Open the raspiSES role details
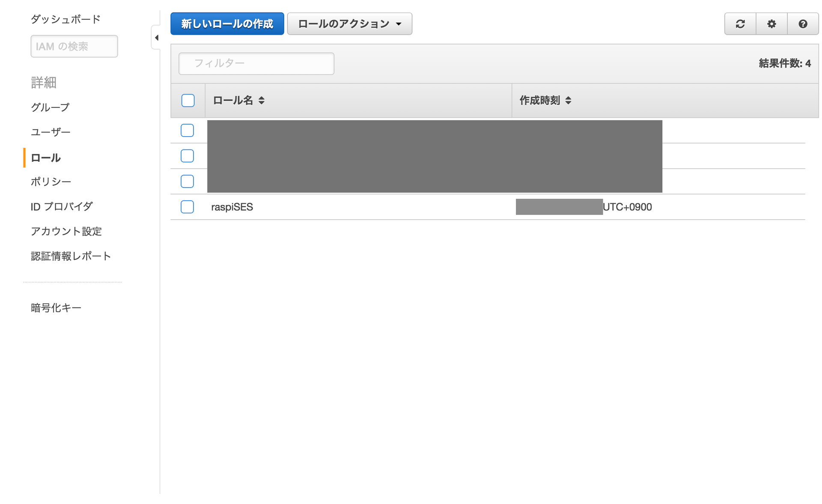 click(232, 207)
